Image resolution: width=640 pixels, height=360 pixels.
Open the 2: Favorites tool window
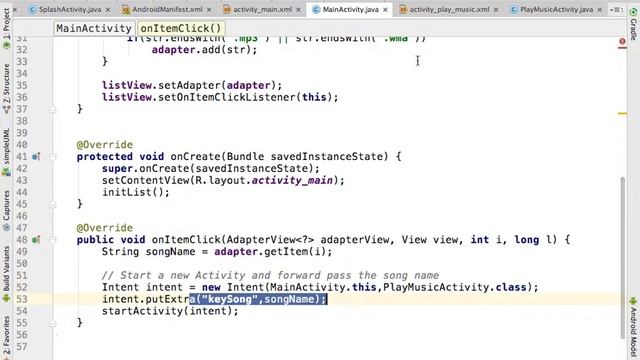pyautogui.click(x=6, y=337)
